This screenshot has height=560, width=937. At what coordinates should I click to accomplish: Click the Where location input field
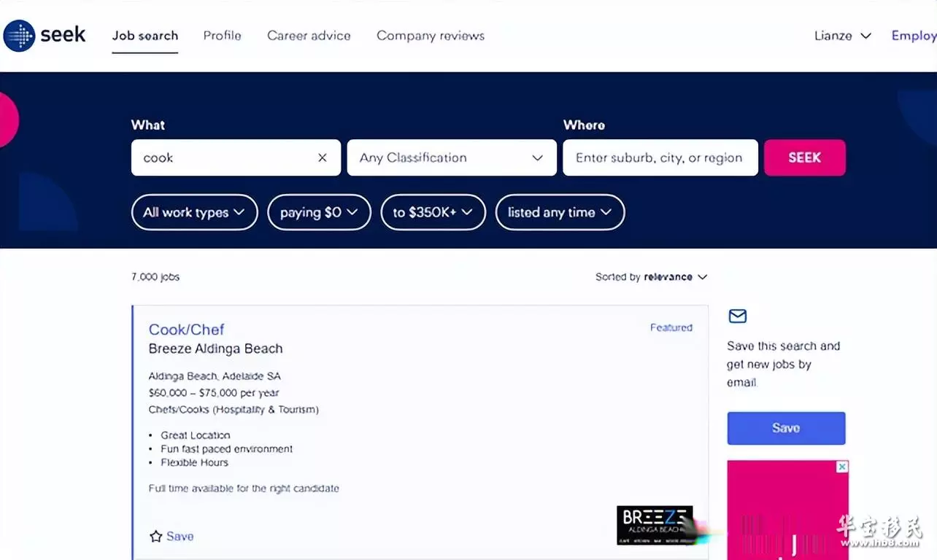[x=660, y=157]
